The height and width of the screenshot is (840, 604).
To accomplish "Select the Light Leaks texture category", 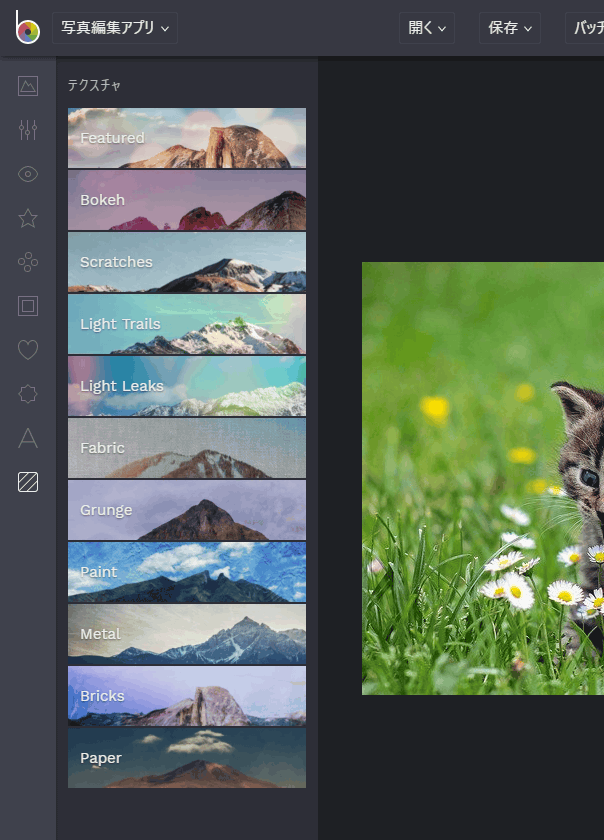I will 187,386.
